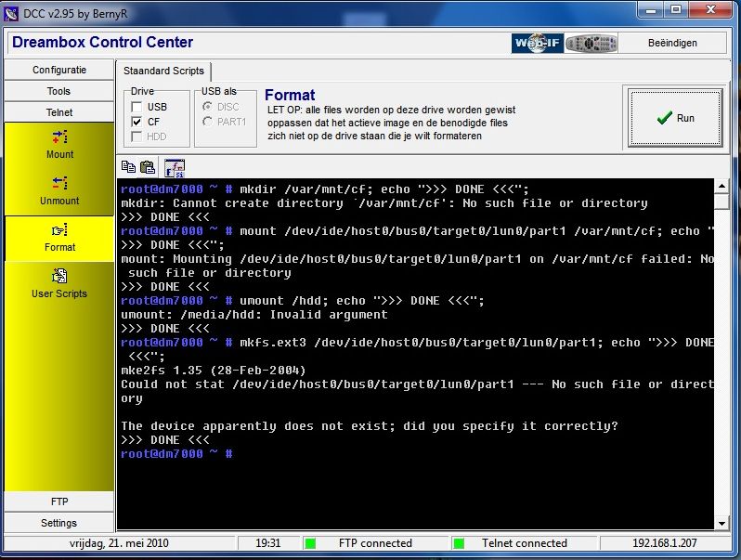Switch to Staandard Scripts tab

(163, 71)
